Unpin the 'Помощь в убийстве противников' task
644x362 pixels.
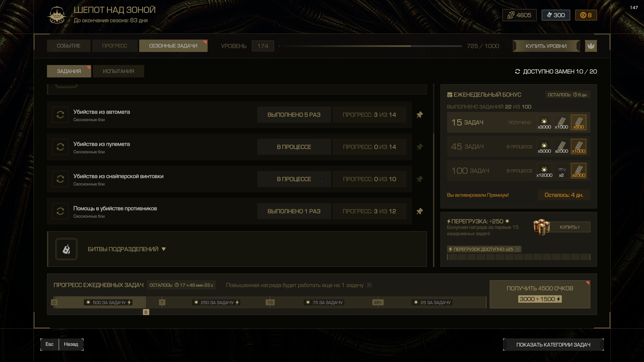(x=420, y=211)
